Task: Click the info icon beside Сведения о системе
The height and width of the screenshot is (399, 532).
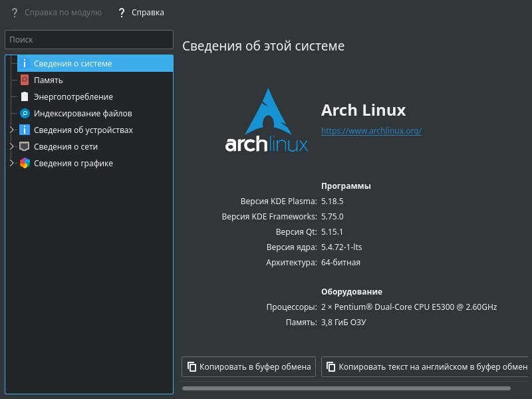Action: pyautogui.click(x=25, y=63)
